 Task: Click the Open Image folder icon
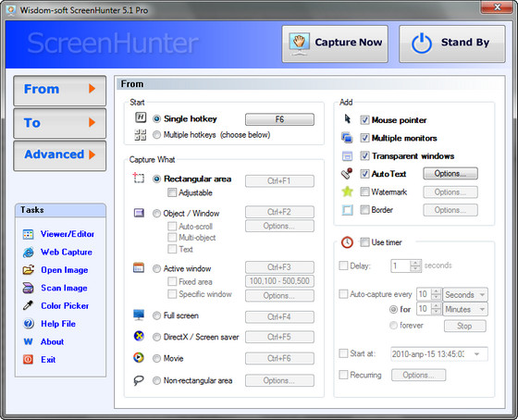pos(29,270)
